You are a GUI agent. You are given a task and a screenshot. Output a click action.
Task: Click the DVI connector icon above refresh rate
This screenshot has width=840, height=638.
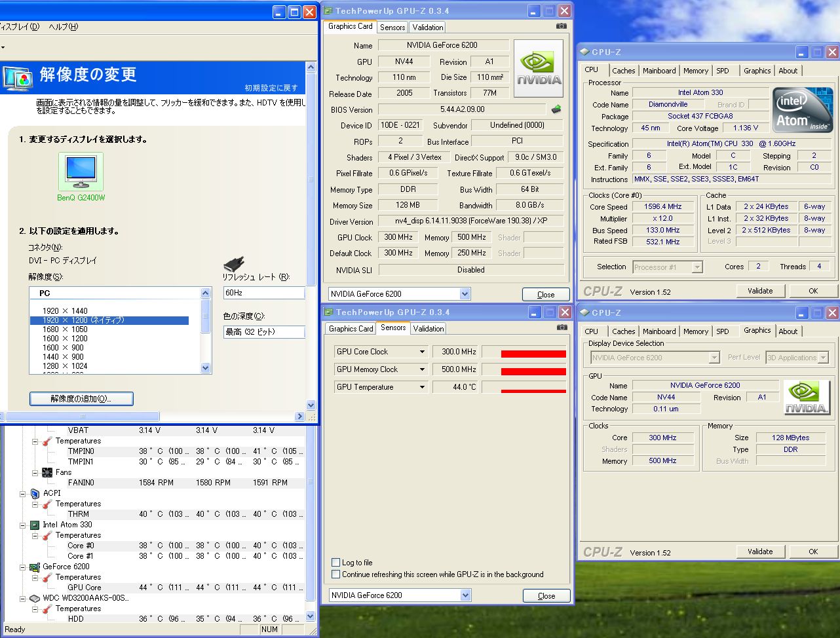[233, 264]
